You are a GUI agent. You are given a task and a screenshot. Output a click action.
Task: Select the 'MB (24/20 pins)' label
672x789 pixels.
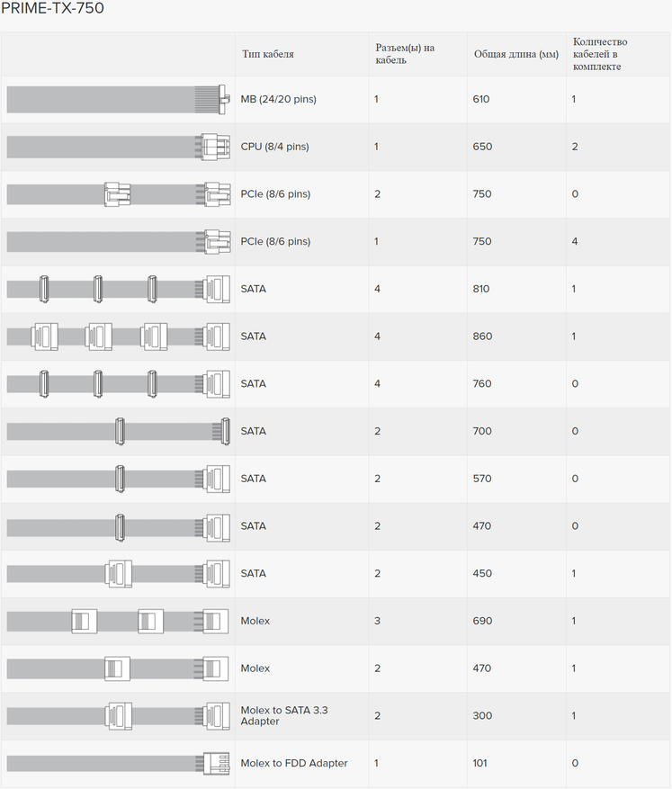(x=278, y=99)
